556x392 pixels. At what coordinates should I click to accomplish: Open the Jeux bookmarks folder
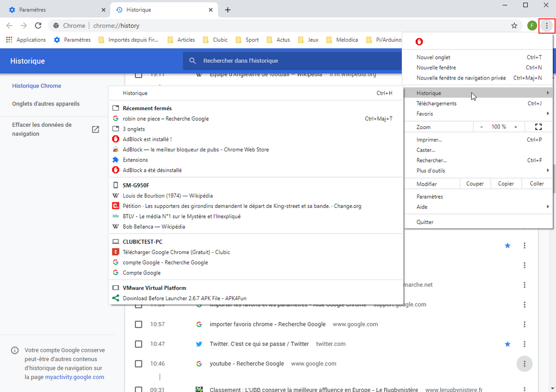pyautogui.click(x=308, y=40)
